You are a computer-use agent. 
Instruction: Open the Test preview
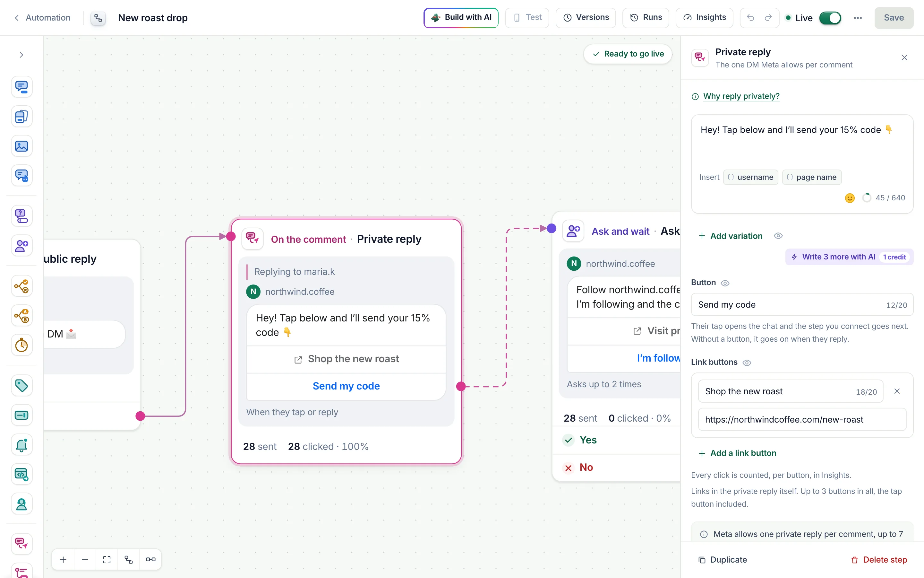point(527,18)
